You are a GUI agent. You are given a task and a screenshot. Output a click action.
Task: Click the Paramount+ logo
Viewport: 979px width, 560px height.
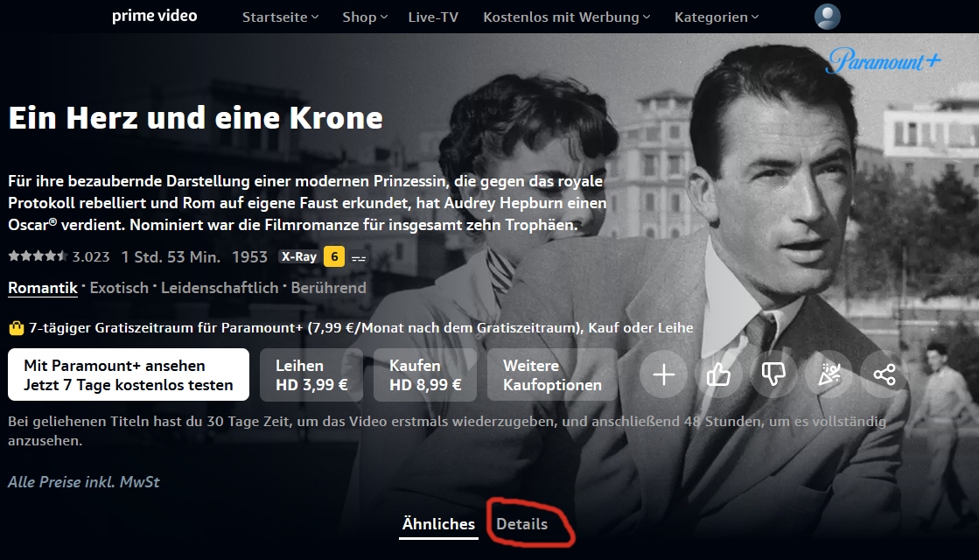[884, 61]
